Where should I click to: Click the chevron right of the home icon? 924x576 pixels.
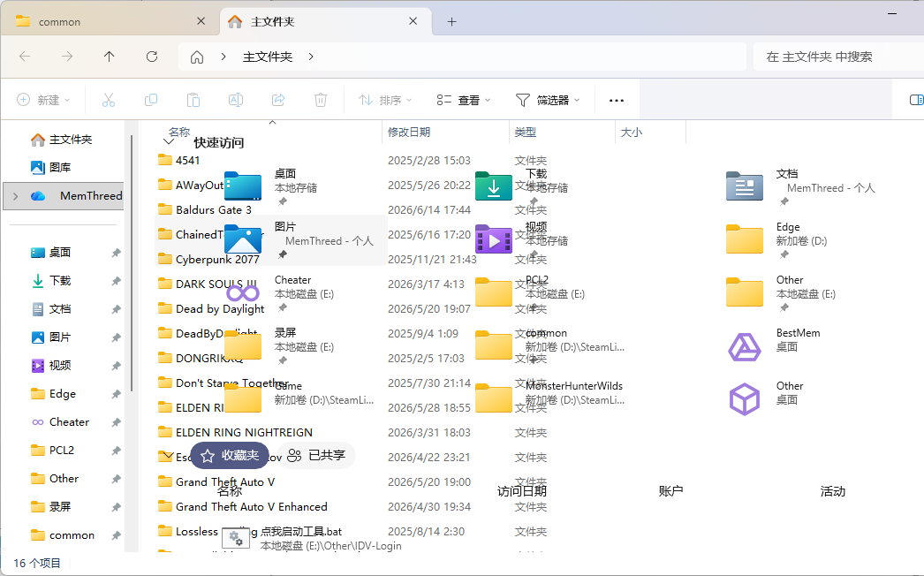[x=223, y=57]
